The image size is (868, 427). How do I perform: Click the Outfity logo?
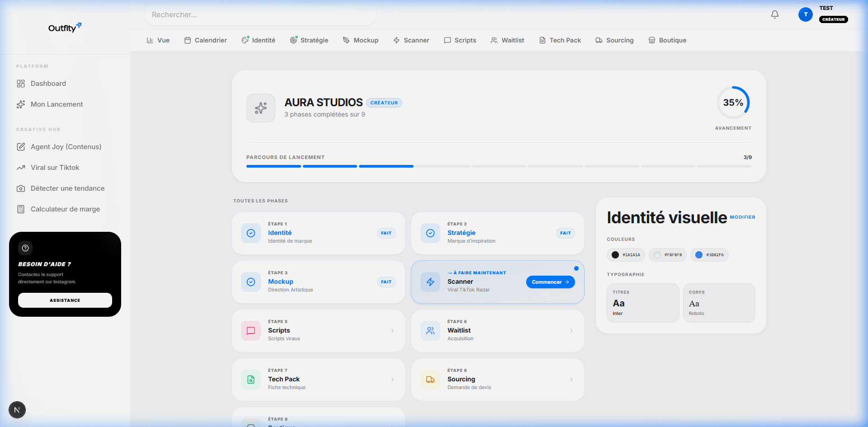[x=64, y=28]
